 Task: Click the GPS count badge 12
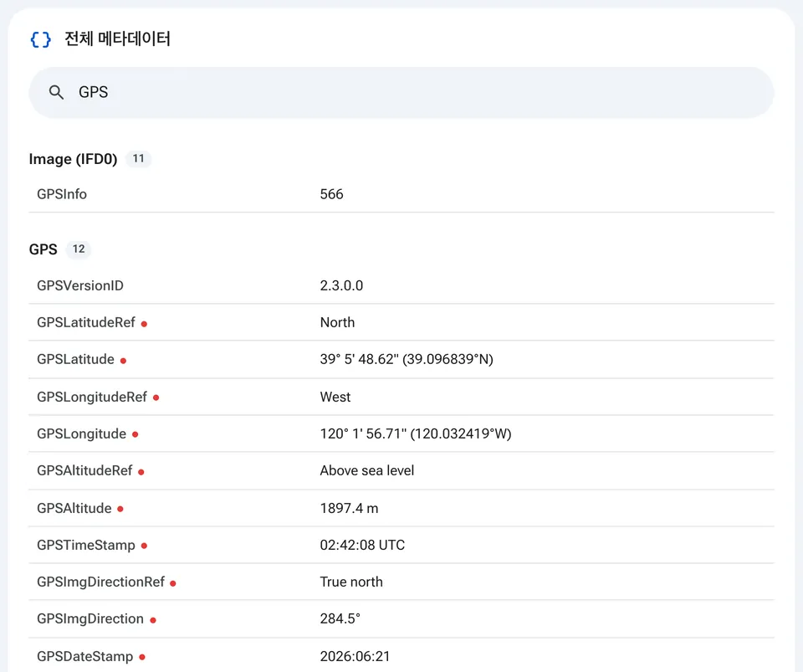pyautogui.click(x=79, y=249)
